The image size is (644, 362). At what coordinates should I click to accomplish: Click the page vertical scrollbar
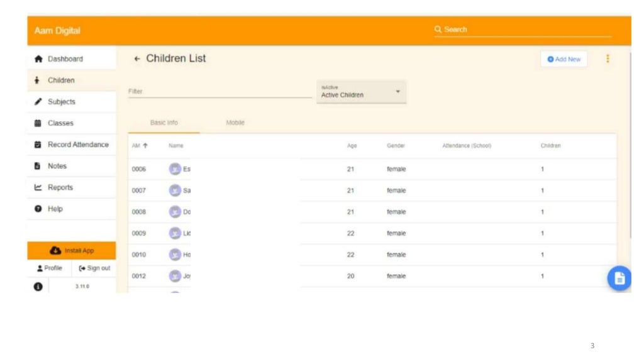pos(630,144)
